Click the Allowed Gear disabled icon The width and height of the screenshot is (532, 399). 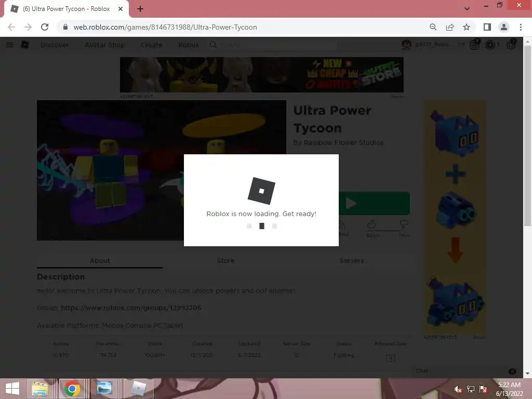point(391,357)
